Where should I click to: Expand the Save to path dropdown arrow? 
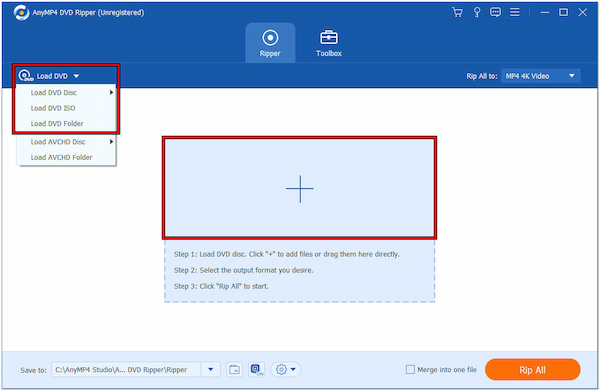tap(210, 370)
